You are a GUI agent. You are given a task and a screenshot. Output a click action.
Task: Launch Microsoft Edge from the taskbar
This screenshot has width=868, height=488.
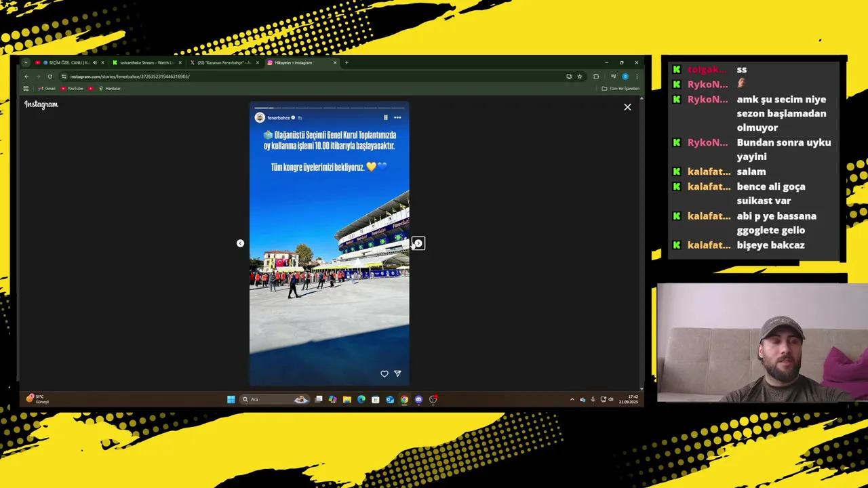pyautogui.click(x=361, y=399)
